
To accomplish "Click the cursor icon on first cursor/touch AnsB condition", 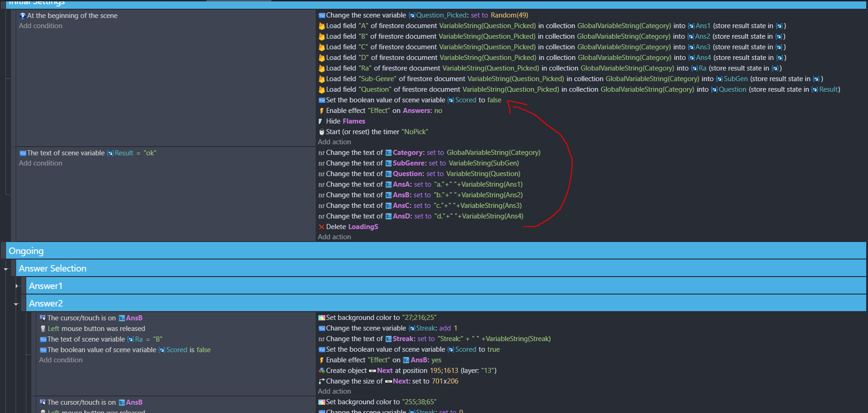I will 43,318.
